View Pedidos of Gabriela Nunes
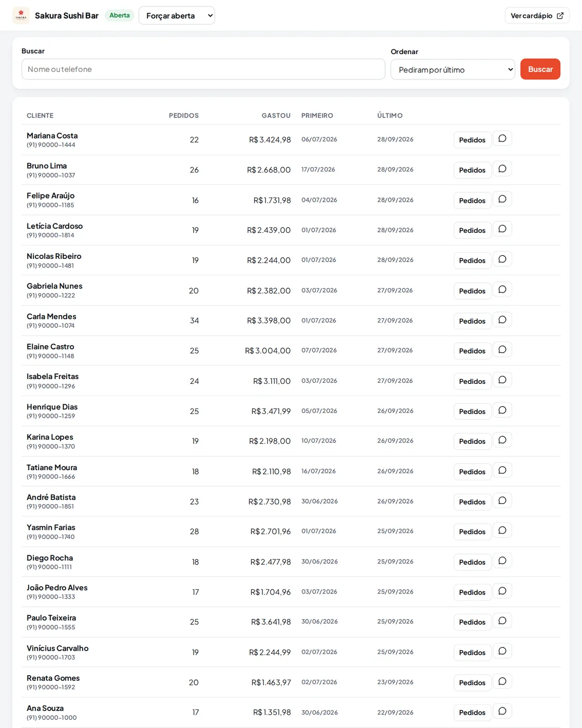 coord(472,291)
